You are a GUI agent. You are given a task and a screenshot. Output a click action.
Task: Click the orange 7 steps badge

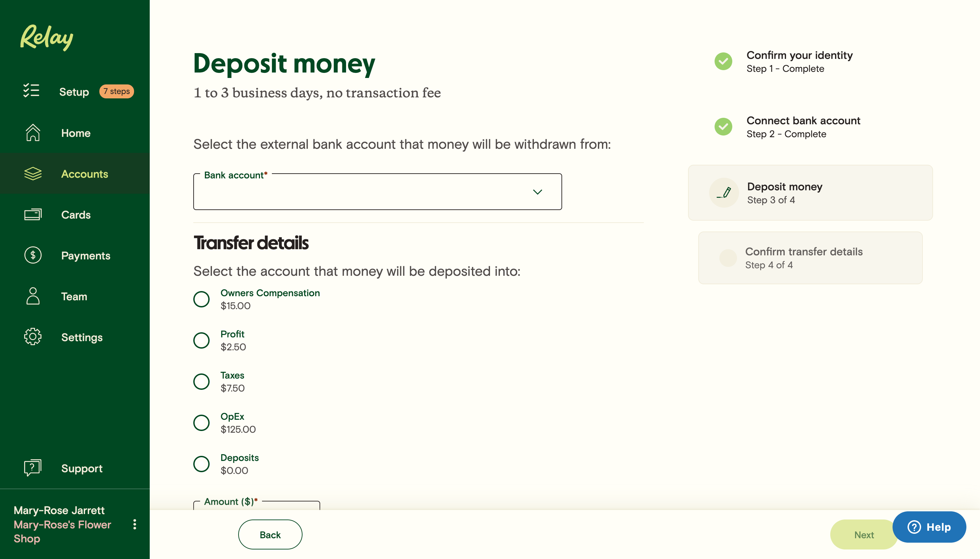pos(116,91)
